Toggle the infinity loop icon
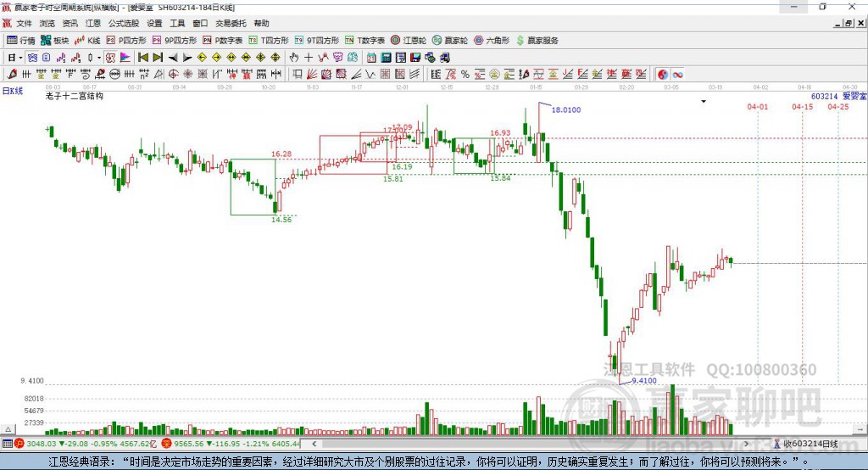 (677, 74)
